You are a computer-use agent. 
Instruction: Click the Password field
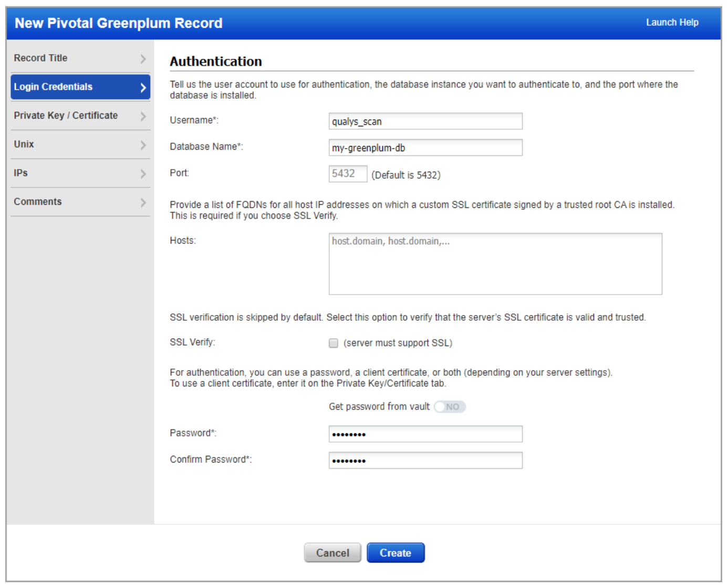click(x=425, y=434)
